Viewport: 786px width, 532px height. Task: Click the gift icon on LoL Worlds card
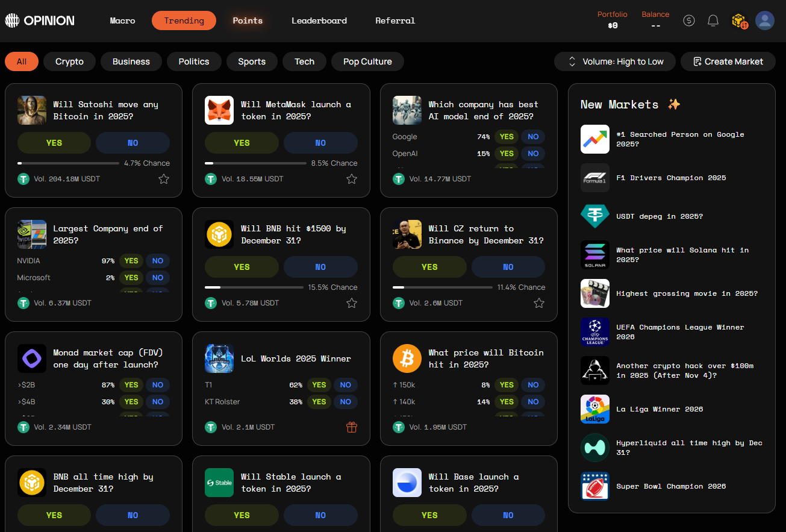tap(352, 427)
